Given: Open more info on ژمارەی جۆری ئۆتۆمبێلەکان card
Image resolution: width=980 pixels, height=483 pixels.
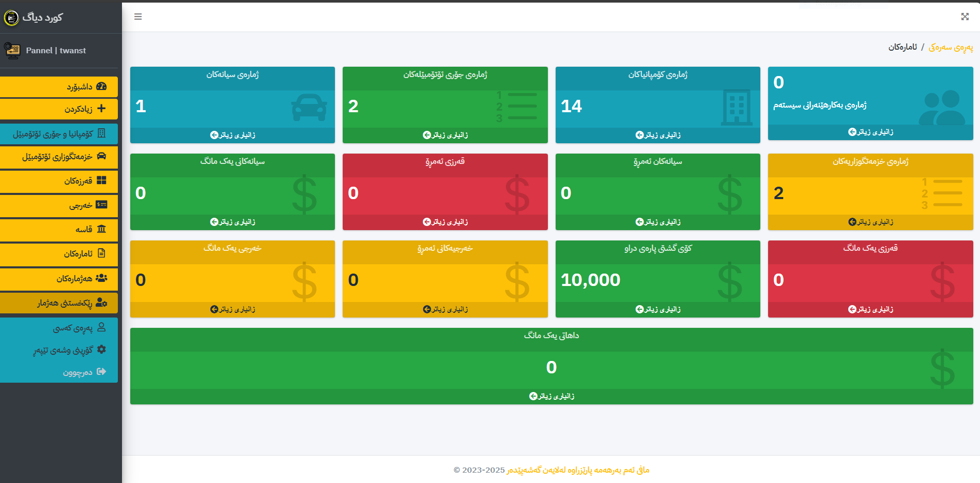Looking at the screenshot, I should 445,135.
